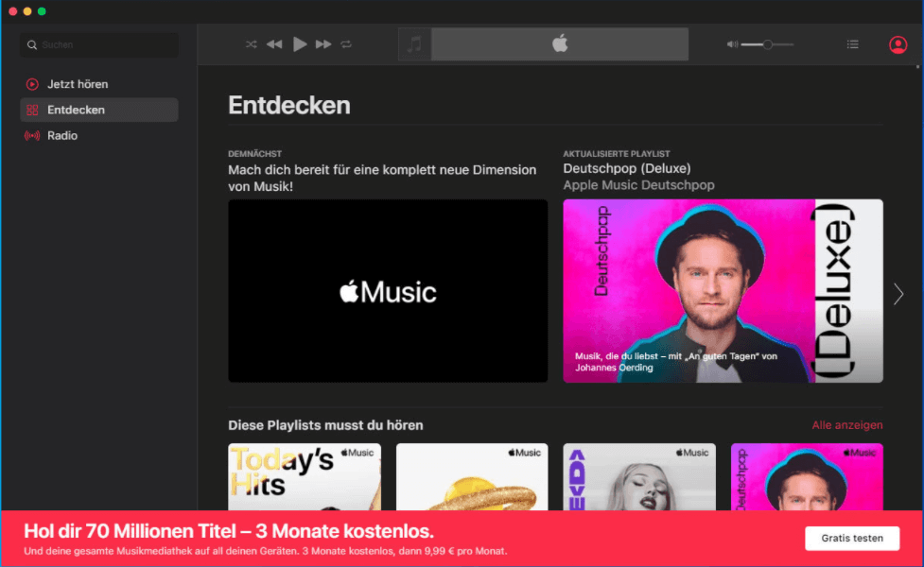Open the golden rings playlist cover
This screenshot has height=567, width=924.
pos(472,477)
